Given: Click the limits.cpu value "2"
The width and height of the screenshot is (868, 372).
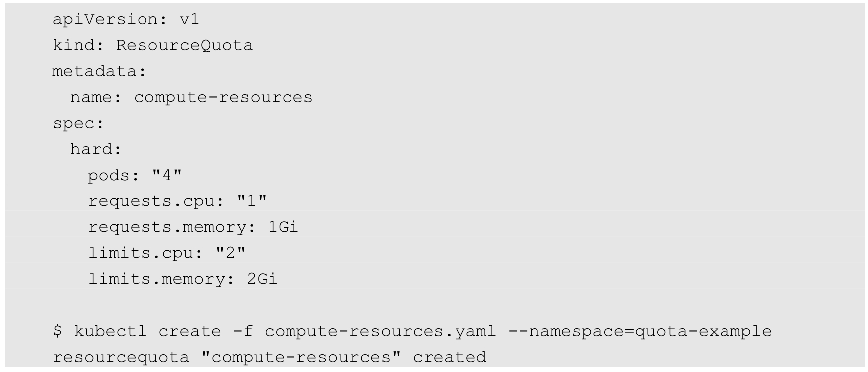Looking at the screenshot, I should 230,253.
